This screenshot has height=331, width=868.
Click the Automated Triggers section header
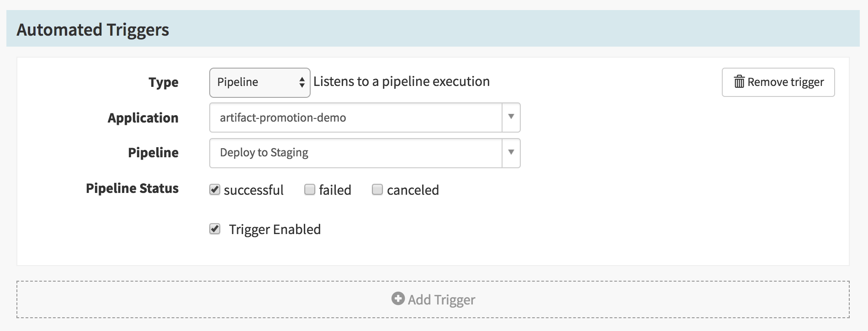93,30
